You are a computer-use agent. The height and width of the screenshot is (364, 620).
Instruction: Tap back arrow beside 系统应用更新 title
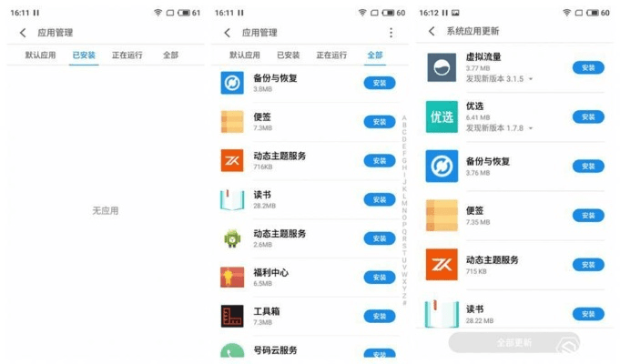coord(432,31)
